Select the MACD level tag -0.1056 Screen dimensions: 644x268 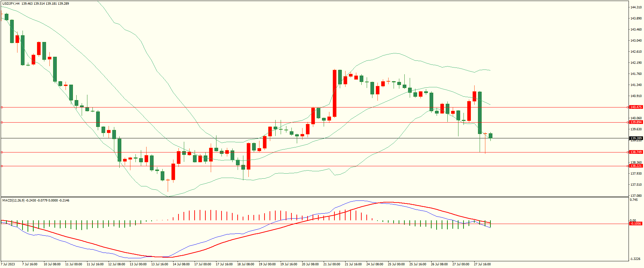(x=636, y=224)
